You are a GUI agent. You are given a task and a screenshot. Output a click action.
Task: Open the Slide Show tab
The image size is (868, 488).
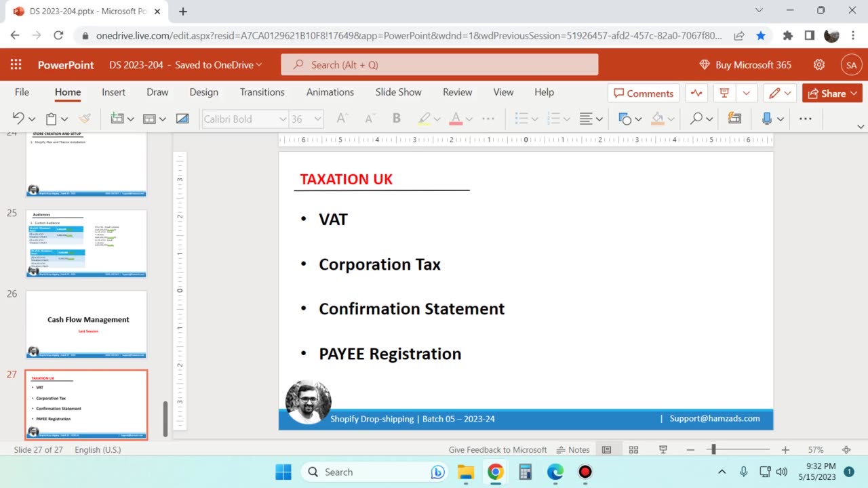[x=398, y=92]
